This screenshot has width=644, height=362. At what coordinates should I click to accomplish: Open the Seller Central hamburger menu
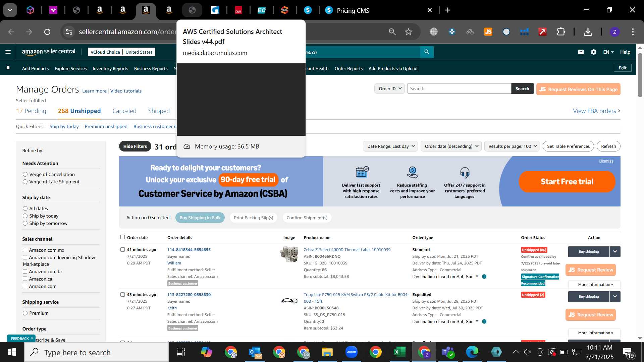(8, 52)
